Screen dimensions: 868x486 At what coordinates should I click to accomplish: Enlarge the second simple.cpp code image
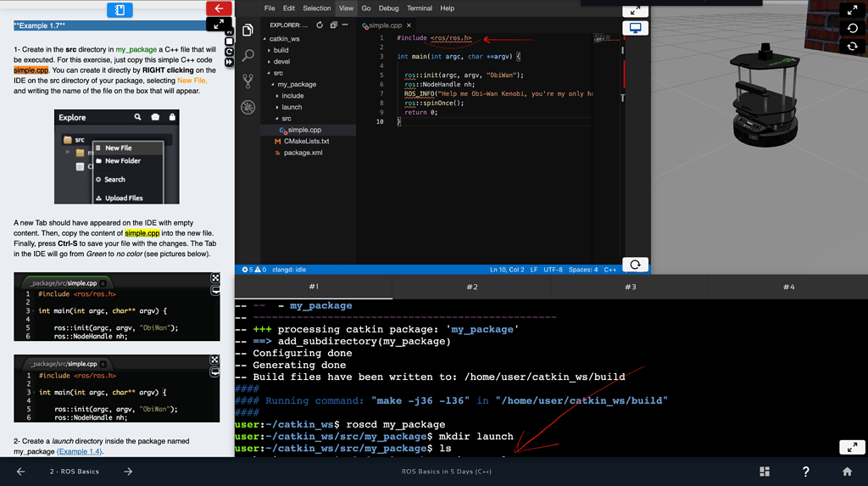coord(214,360)
